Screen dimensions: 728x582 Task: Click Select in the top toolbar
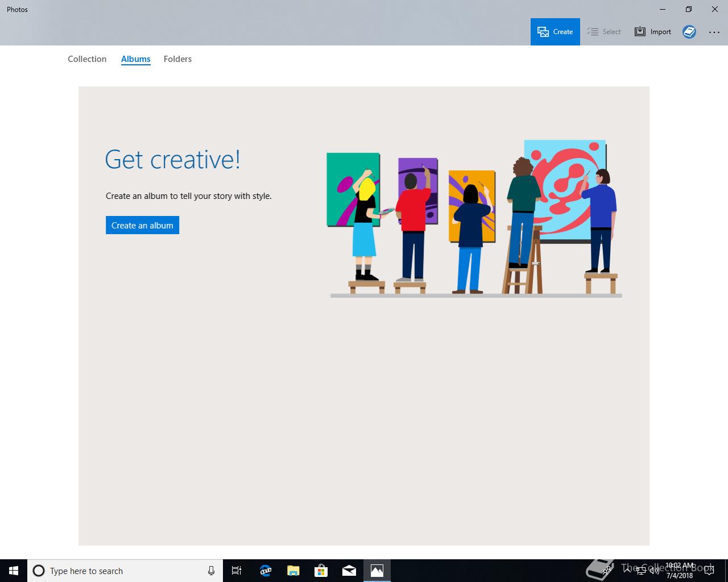pyautogui.click(x=604, y=32)
